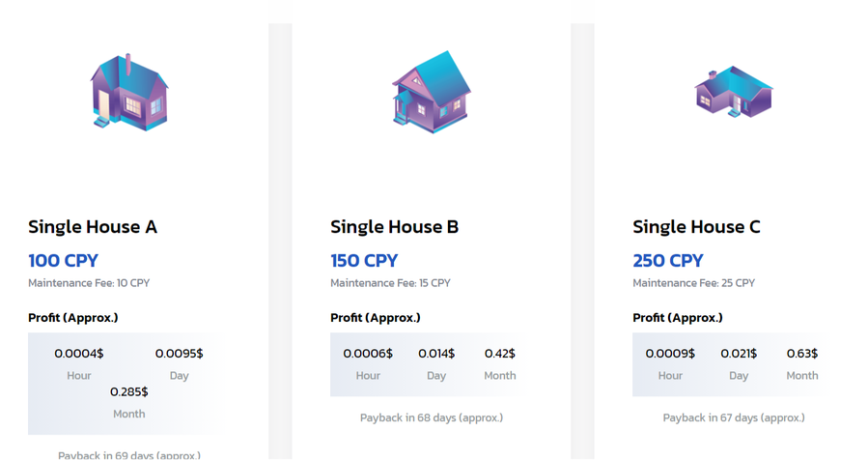The image size is (868, 460).
Task: Click the 0.014$ Day profit value
Action: tap(436, 354)
